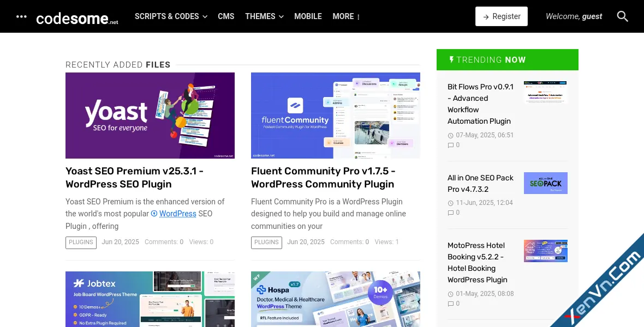Open Fluent Community Pro v1.7.5 title
This screenshot has height=327, width=644.
tap(323, 177)
